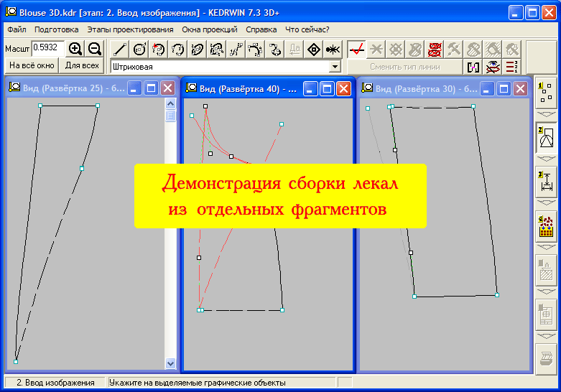Open stage 1 points icon in sidebar

(x=545, y=92)
